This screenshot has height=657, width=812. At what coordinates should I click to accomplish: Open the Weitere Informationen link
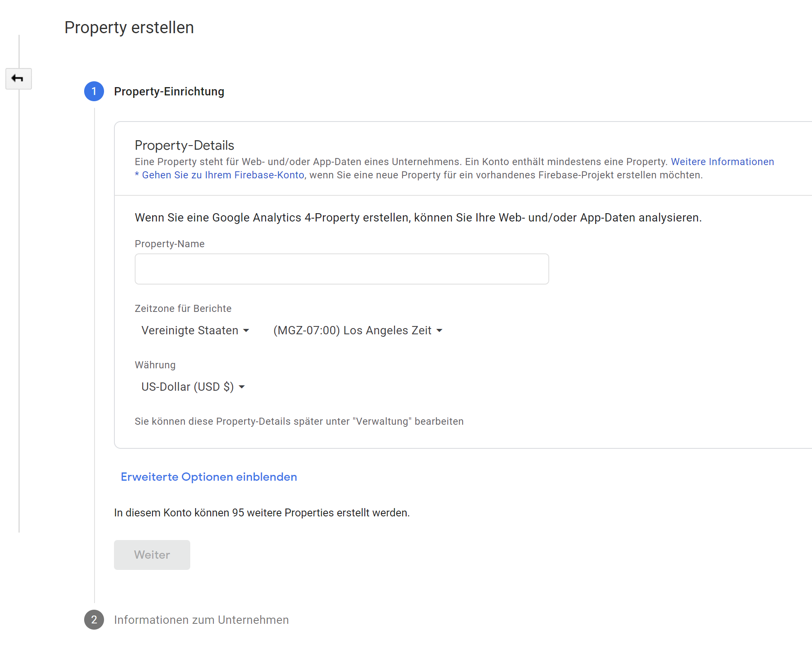pyautogui.click(x=722, y=162)
